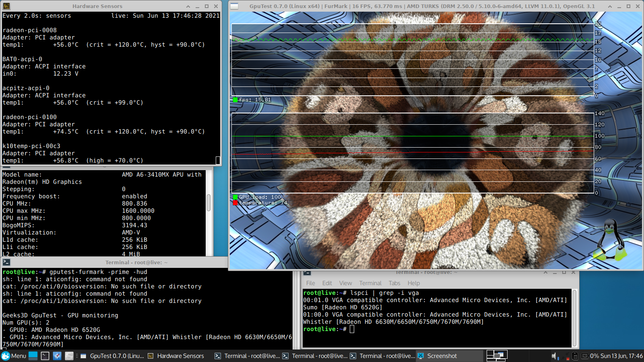The height and width of the screenshot is (362, 644).
Task: Click the 'Terminal - root@live: ~' title of the gputest-furmark terminal
Action: (x=136, y=262)
